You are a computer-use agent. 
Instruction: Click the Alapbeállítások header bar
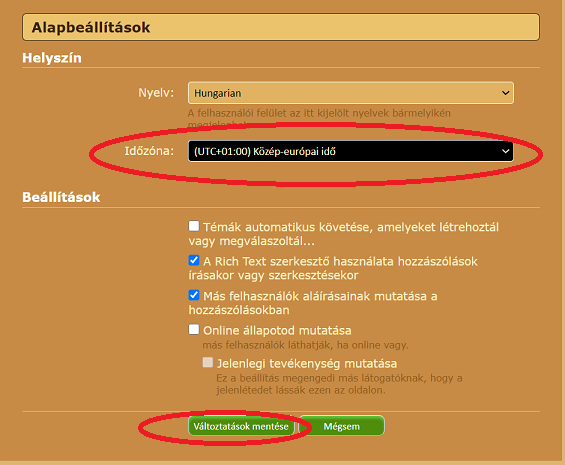[281, 27]
